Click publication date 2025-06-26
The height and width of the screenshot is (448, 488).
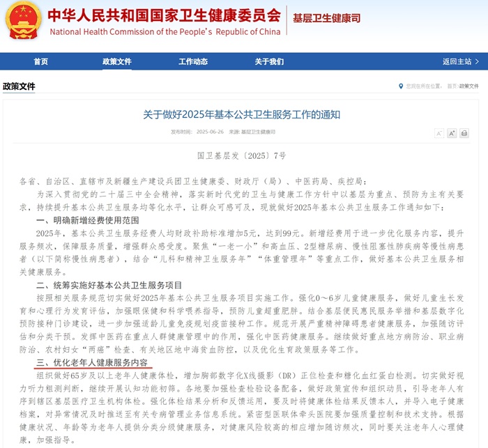[210, 132]
